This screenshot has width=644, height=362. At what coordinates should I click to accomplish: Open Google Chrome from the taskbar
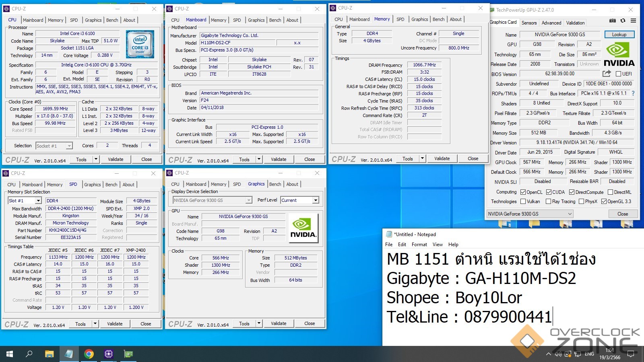click(89, 354)
